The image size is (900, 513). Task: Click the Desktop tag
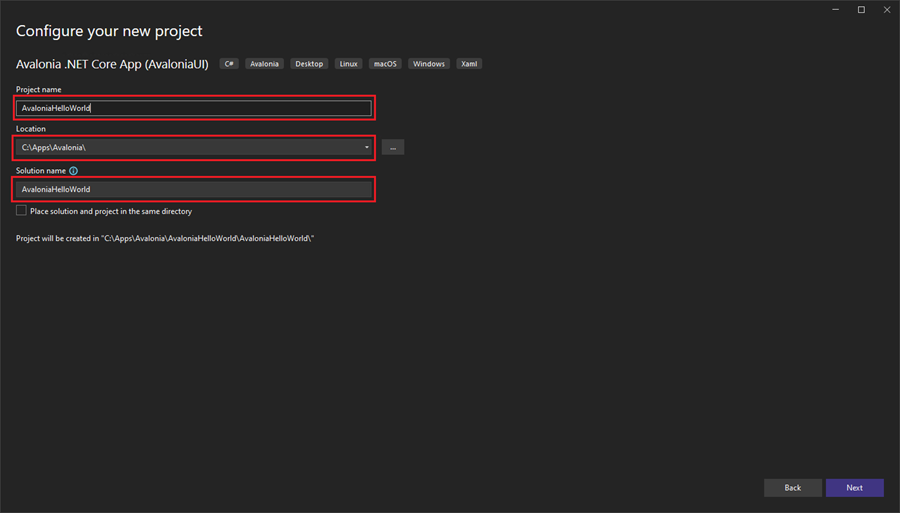[x=309, y=64]
